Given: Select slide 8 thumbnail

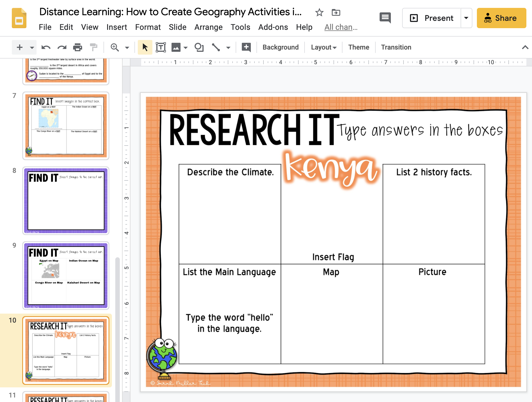Looking at the screenshot, I should point(66,201).
